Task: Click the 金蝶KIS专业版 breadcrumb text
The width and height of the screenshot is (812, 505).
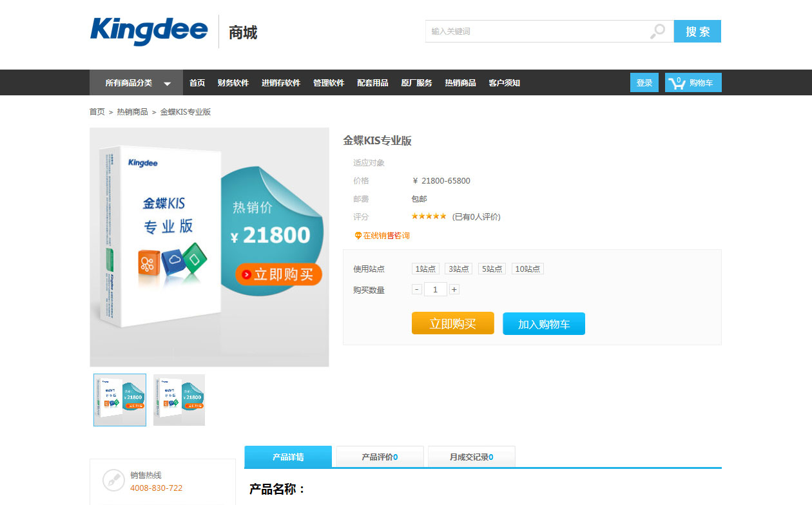Action: tap(186, 112)
